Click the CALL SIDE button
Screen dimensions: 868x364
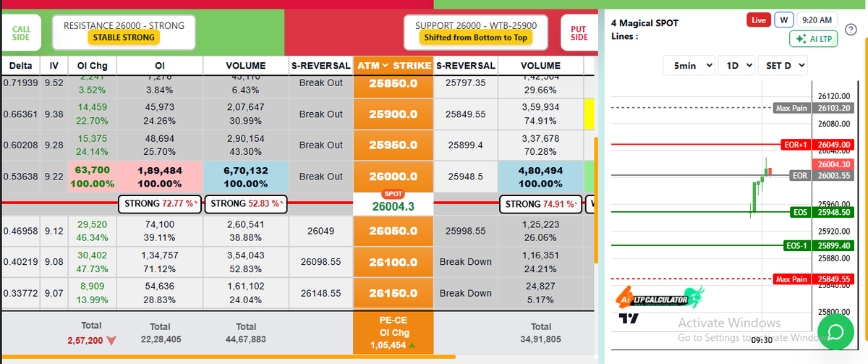(x=22, y=33)
